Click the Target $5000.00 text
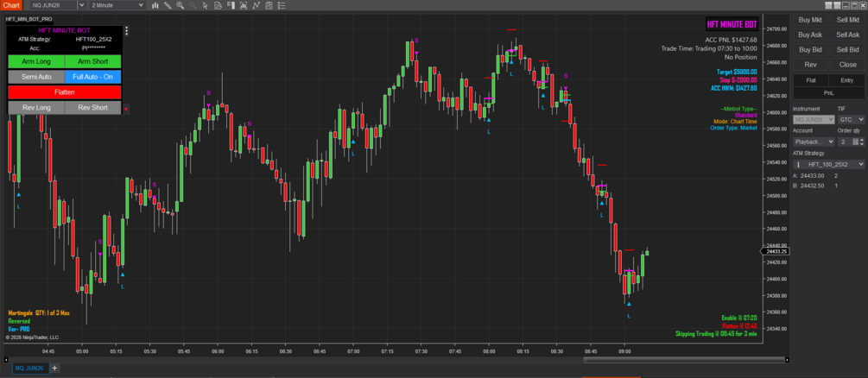 (x=737, y=72)
